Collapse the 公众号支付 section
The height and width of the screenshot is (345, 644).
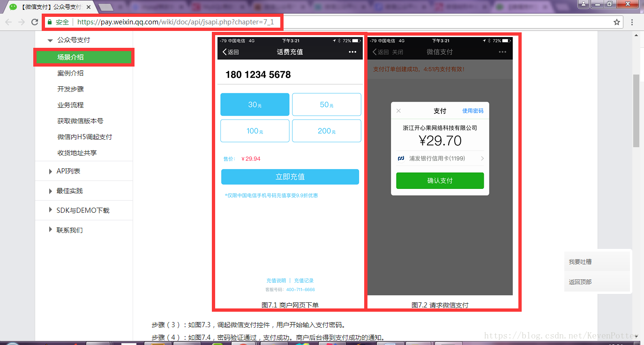[50, 40]
